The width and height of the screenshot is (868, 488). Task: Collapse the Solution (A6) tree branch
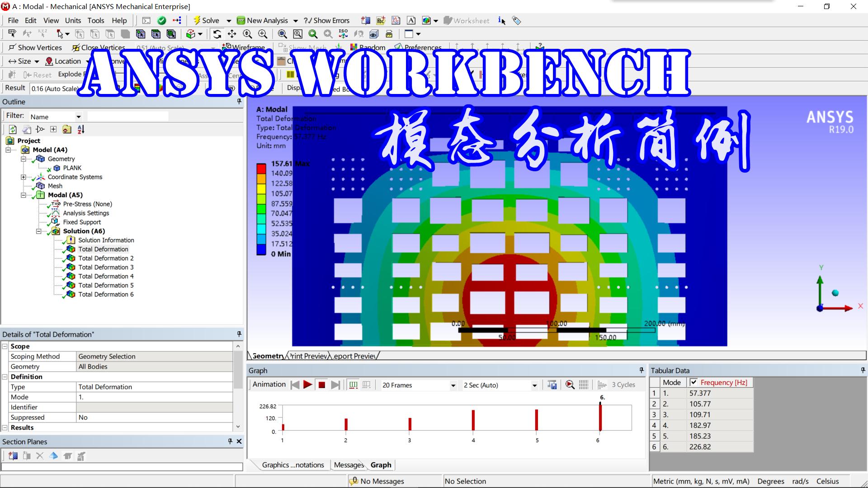coord(39,231)
